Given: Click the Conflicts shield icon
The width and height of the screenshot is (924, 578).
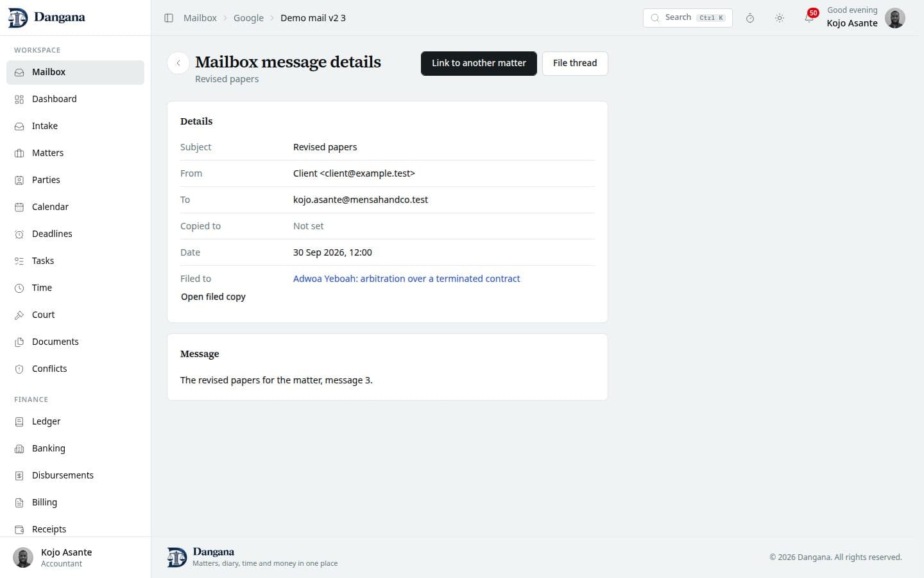Looking at the screenshot, I should coord(19,369).
